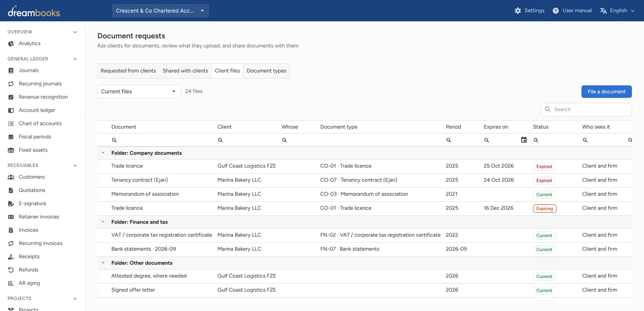Open Recurring journals icon
The height and width of the screenshot is (311, 644).
tap(11, 84)
